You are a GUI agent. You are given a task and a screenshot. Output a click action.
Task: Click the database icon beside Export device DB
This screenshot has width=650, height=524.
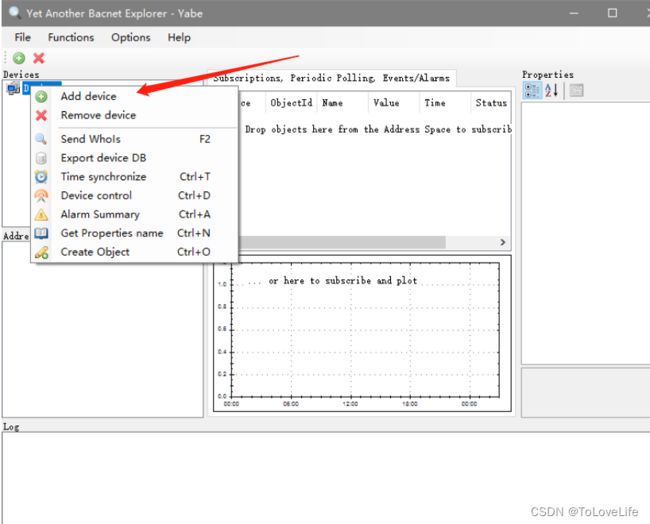coord(41,158)
